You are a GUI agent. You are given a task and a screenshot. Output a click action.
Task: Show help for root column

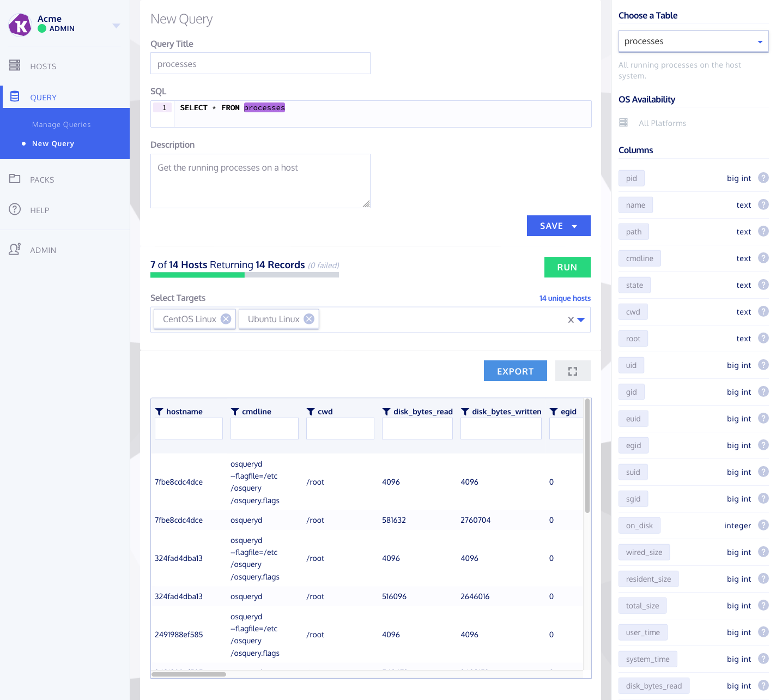point(763,338)
